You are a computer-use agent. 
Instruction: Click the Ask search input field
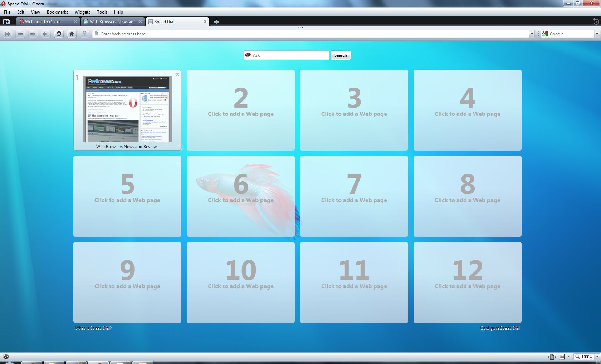point(290,55)
